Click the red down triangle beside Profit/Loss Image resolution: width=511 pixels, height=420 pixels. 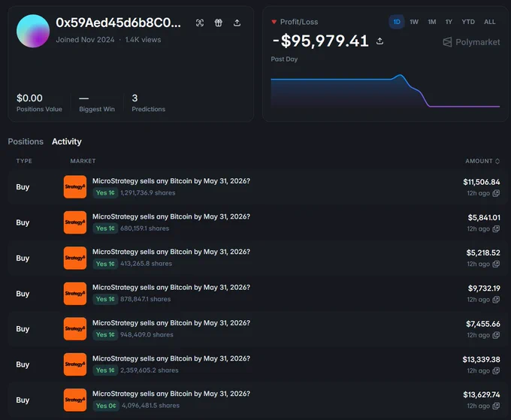(x=274, y=22)
